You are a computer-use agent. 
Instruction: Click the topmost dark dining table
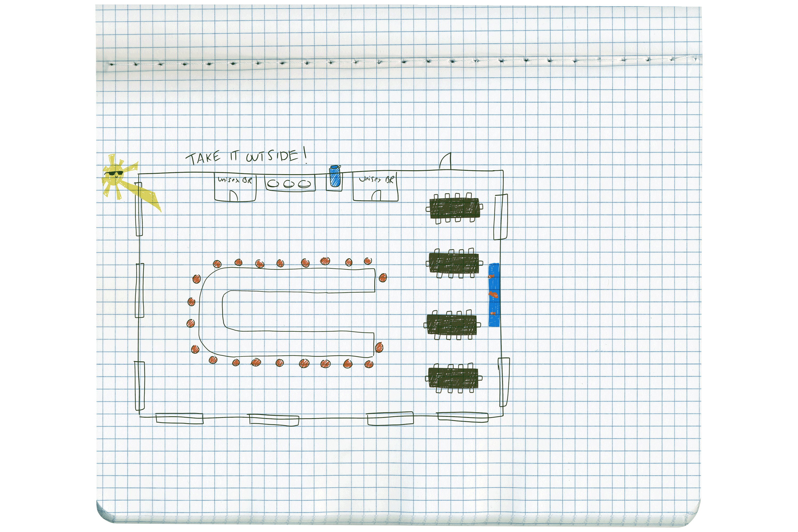455,208
